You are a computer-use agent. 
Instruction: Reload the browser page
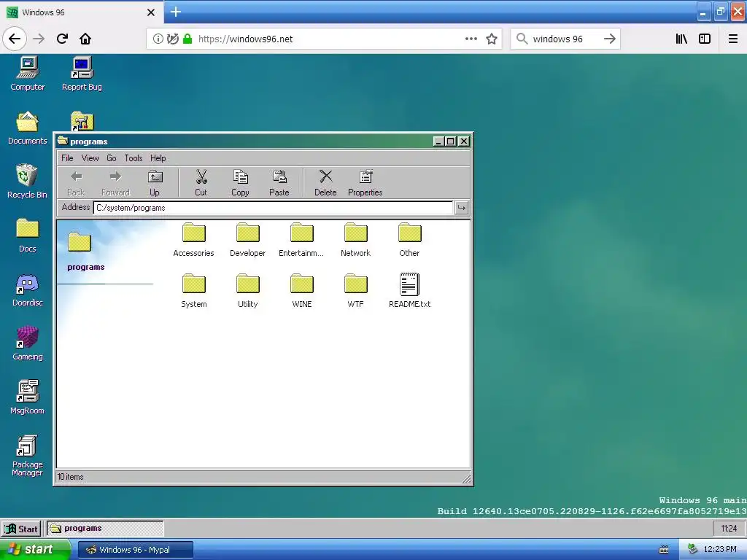point(62,39)
